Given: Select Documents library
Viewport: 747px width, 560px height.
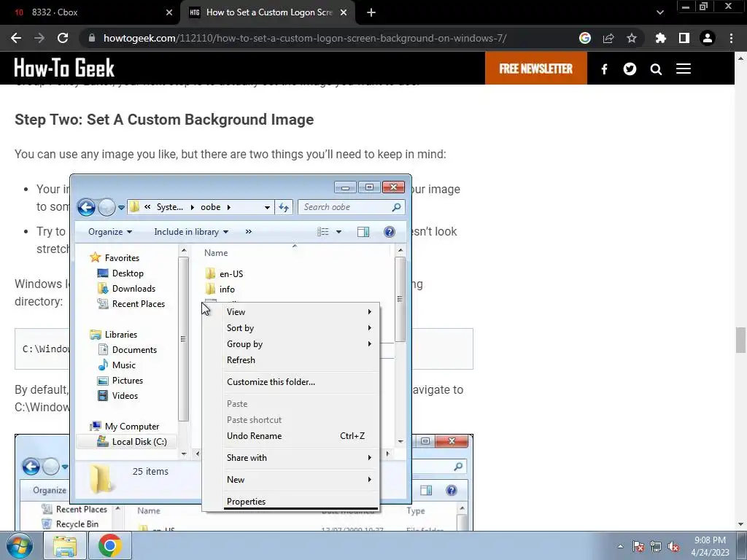Looking at the screenshot, I should (x=127, y=350).
